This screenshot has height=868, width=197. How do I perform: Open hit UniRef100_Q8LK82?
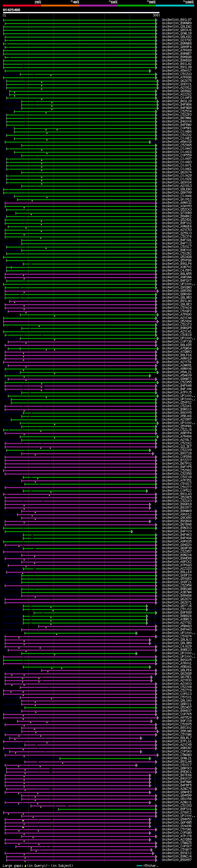pos(177,37)
